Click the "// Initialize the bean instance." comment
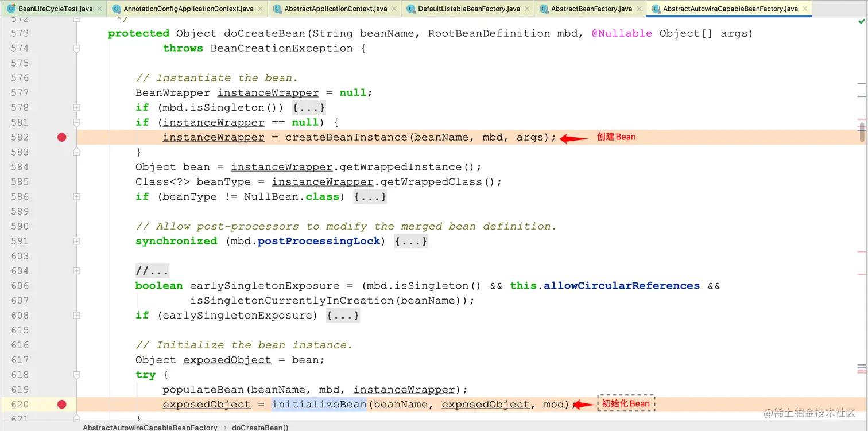The height and width of the screenshot is (431, 868). pos(244,345)
